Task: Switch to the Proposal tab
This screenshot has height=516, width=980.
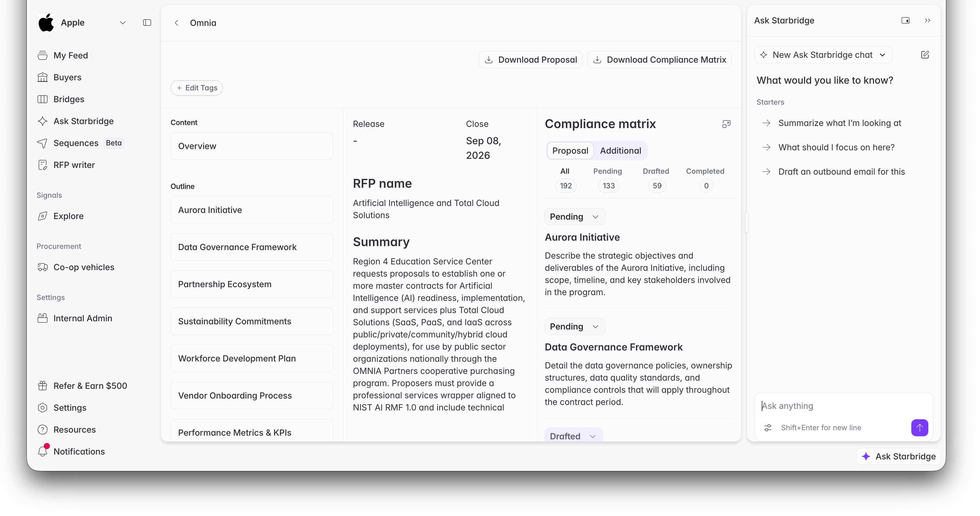Action: pyautogui.click(x=570, y=150)
